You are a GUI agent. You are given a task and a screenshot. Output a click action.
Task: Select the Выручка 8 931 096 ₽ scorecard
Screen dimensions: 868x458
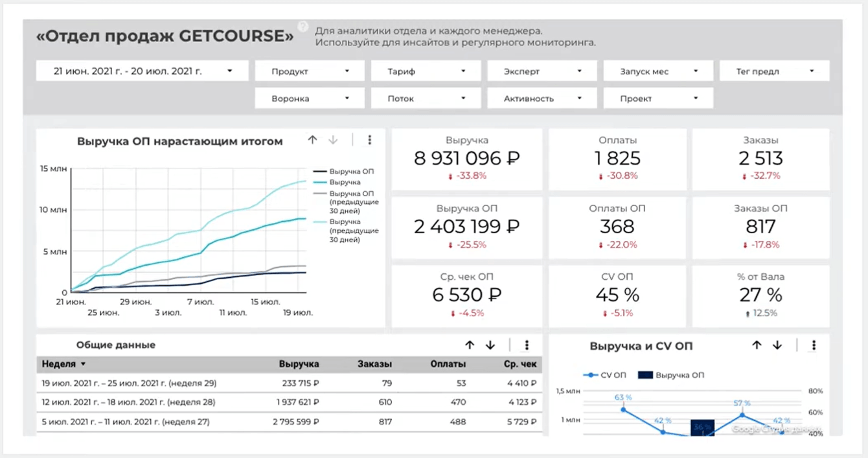pos(466,159)
